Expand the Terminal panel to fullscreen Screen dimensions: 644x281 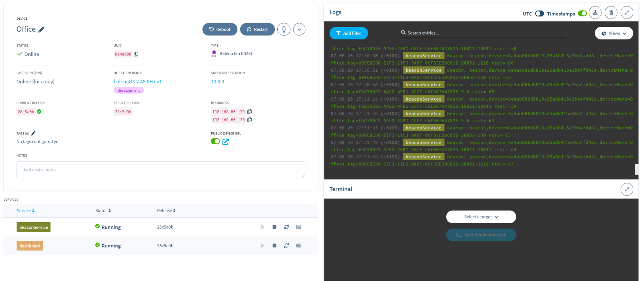[627, 189]
